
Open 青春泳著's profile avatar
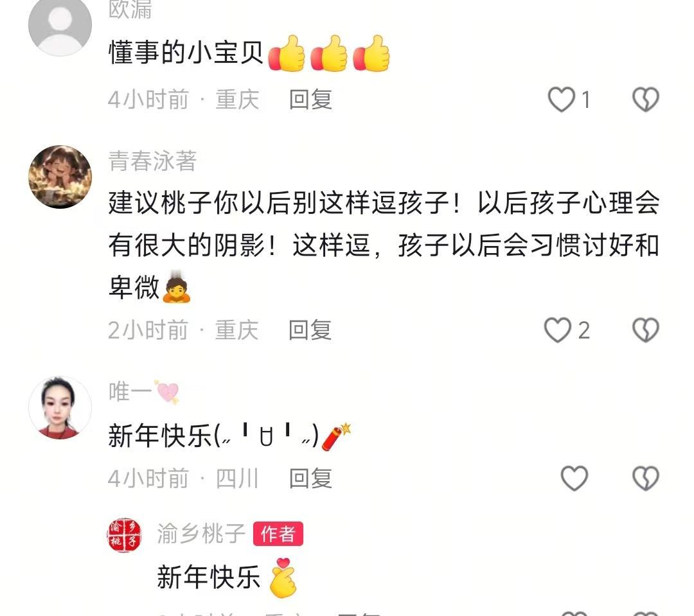(60, 177)
